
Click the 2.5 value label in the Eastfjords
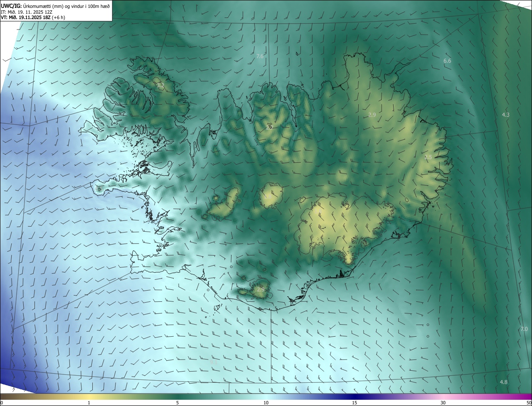(428, 157)
